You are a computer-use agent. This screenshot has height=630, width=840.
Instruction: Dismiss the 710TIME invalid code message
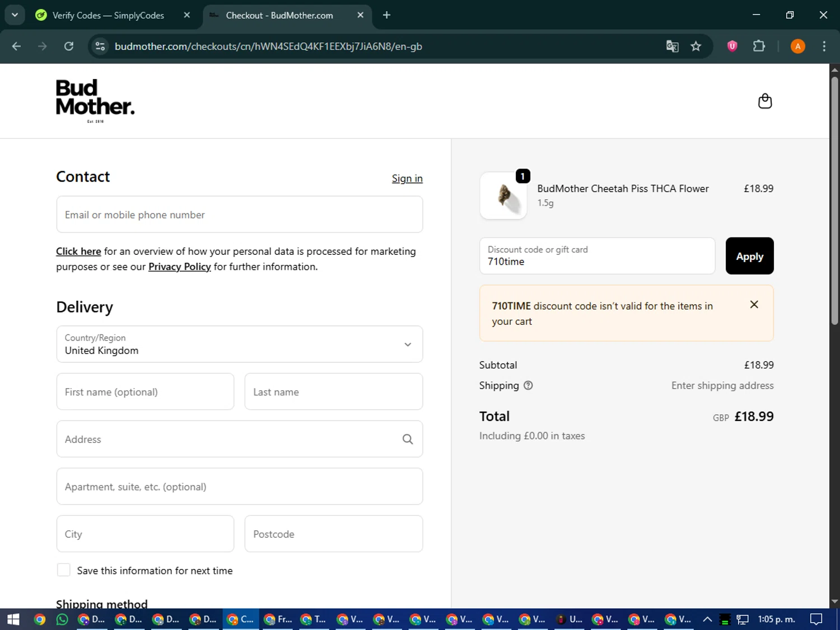pos(754,305)
